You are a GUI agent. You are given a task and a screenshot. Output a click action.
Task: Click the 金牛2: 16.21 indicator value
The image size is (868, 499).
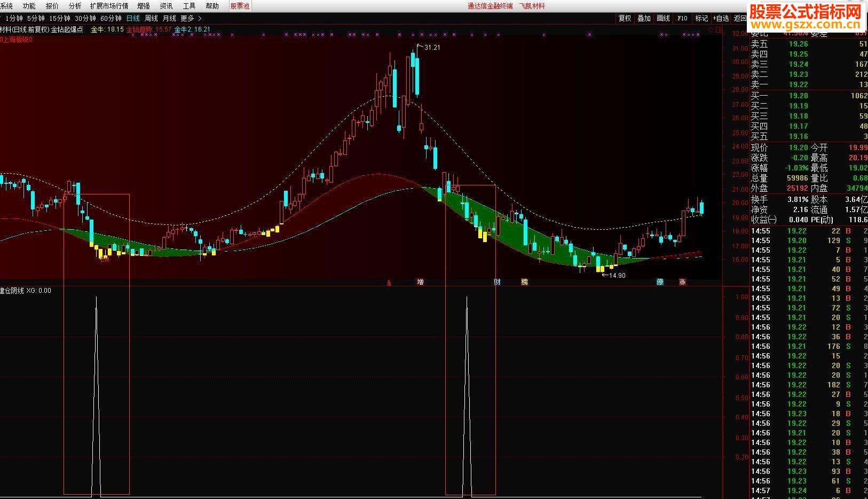[x=192, y=29]
